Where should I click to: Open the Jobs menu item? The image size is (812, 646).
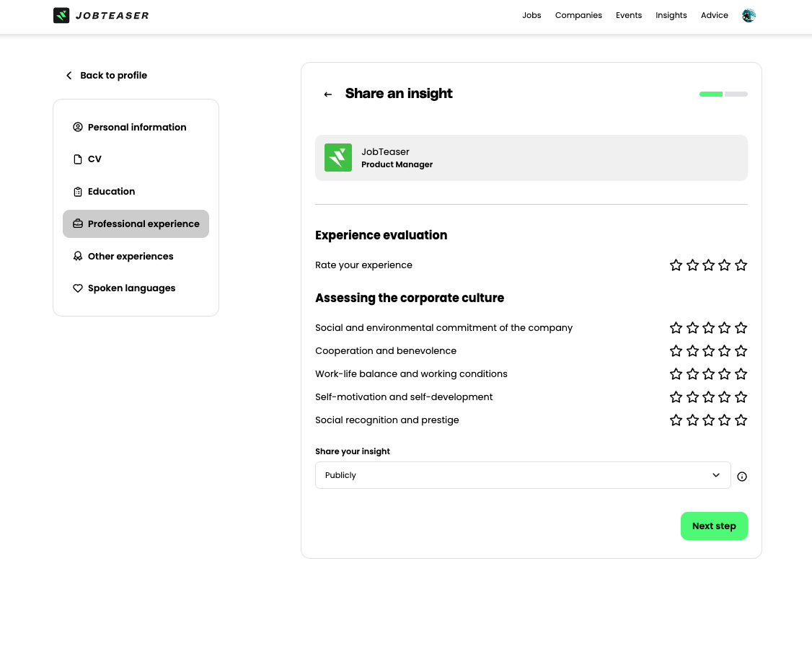[531, 16]
